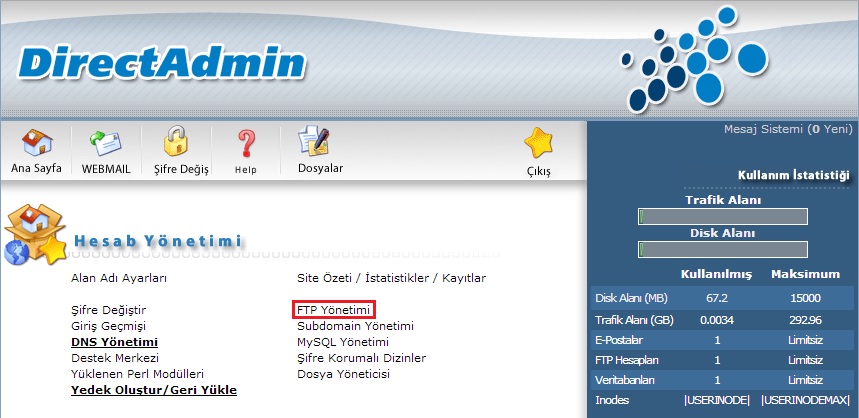The height and width of the screenshot is (418, 859).
Task: Open Subdomain Yönetimi link
Action: (x=356, y=326)
